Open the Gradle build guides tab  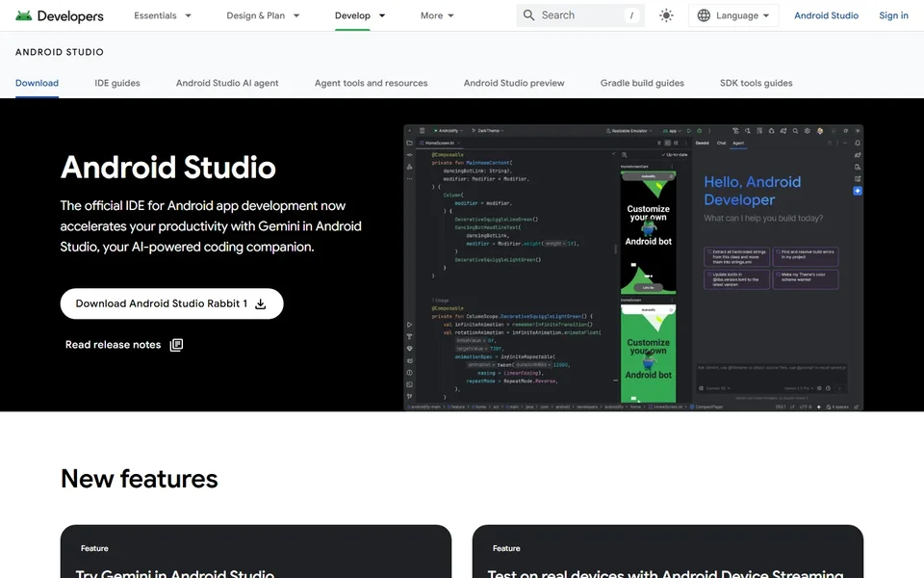[x=642, y=83]
